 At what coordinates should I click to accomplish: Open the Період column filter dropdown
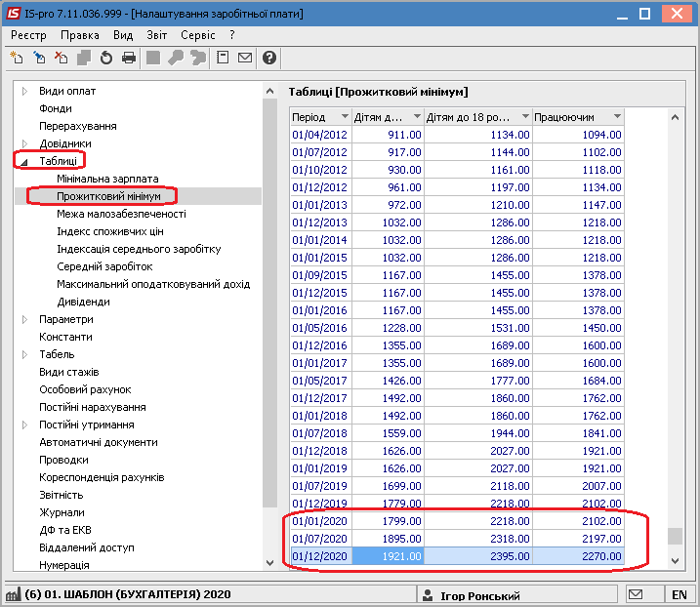tap(345, 116)
